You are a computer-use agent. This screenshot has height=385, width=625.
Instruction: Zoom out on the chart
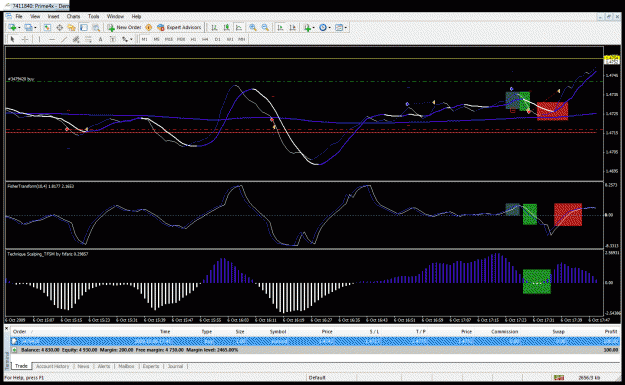pyautogui.click(x=265, y=28)
